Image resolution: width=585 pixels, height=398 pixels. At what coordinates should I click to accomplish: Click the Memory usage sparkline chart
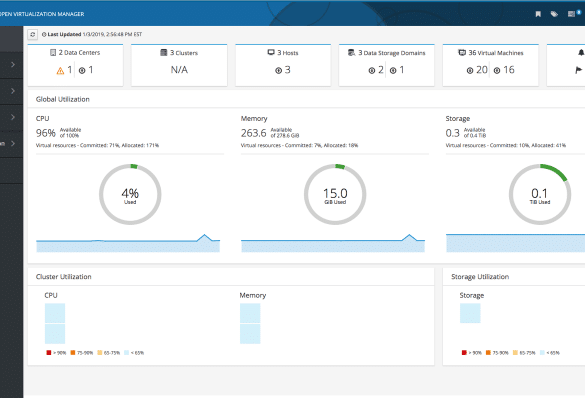tap(333, 243)
